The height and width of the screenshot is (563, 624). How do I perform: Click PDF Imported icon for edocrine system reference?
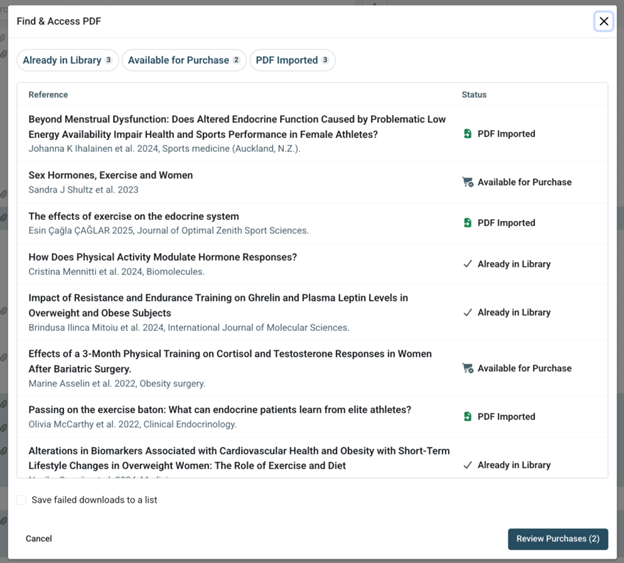(468, 223)
